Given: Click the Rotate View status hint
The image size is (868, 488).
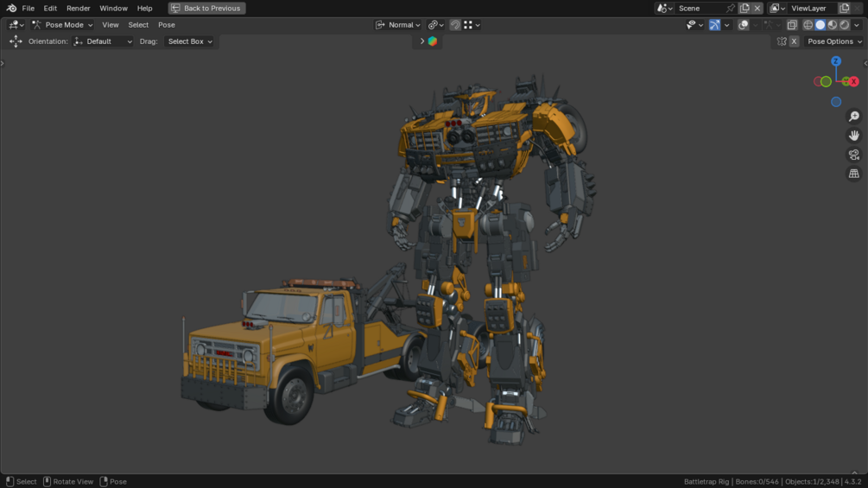Looking at the screenshot, I should click(x=68, y=482).
